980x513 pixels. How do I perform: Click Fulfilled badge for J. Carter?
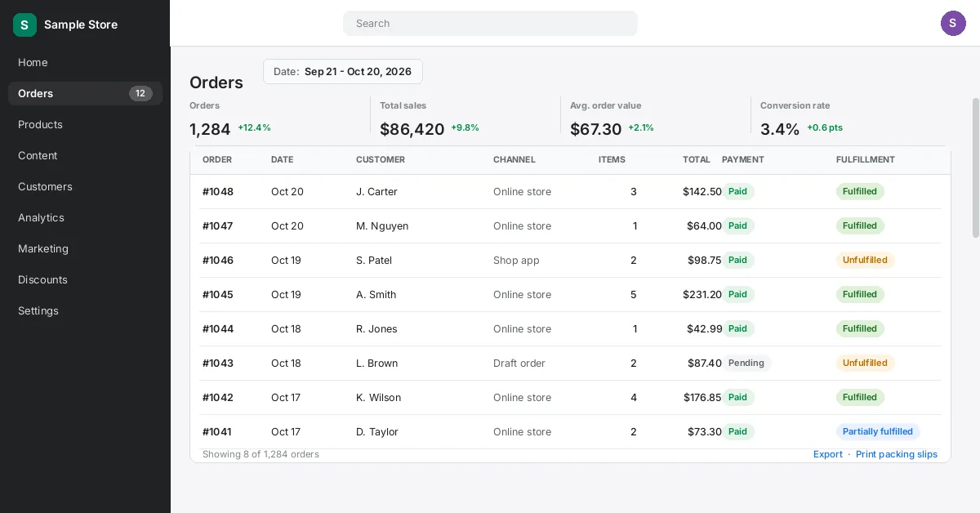coord(860,191)
